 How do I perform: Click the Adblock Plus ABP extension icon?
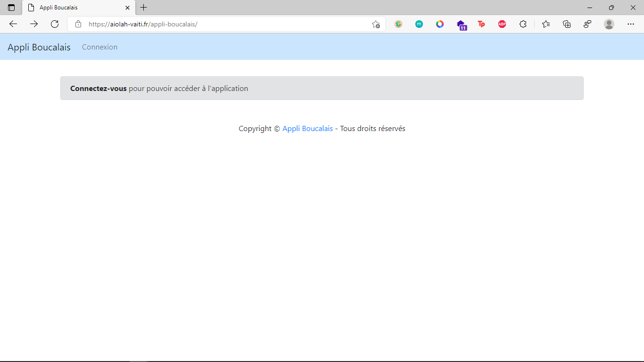pyautogui.click(x=502, y=24)
